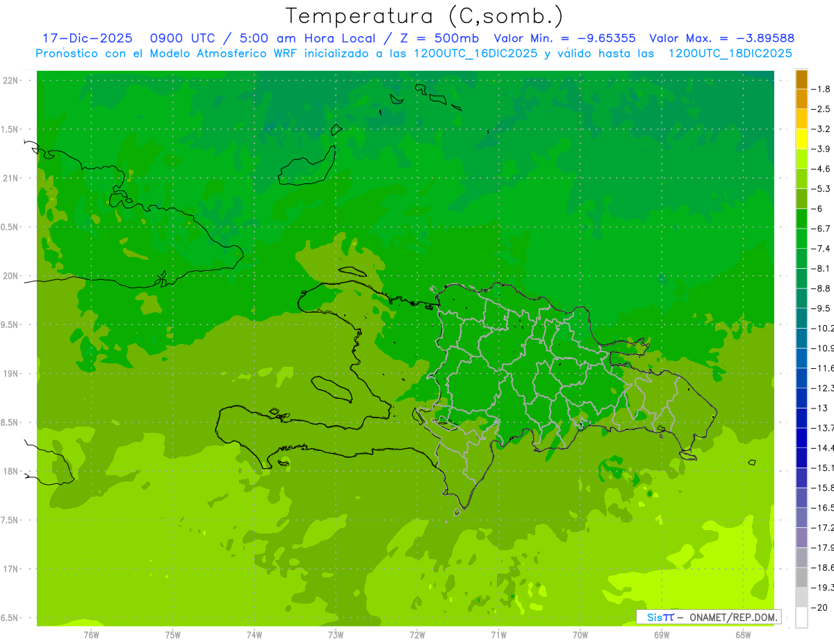This screenshot has height=644, width=834.
Task: Click the "-20" legend value
Action: click(819, 608)
